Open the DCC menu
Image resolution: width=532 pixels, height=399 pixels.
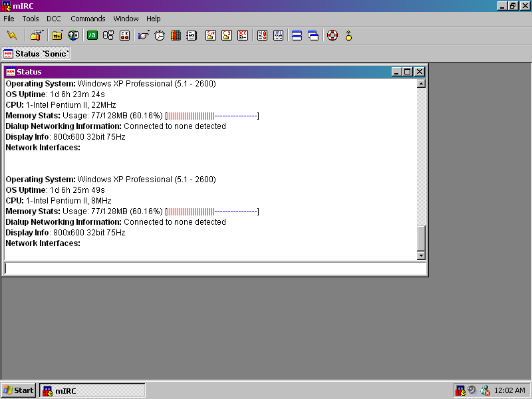(x=54, y=19)
